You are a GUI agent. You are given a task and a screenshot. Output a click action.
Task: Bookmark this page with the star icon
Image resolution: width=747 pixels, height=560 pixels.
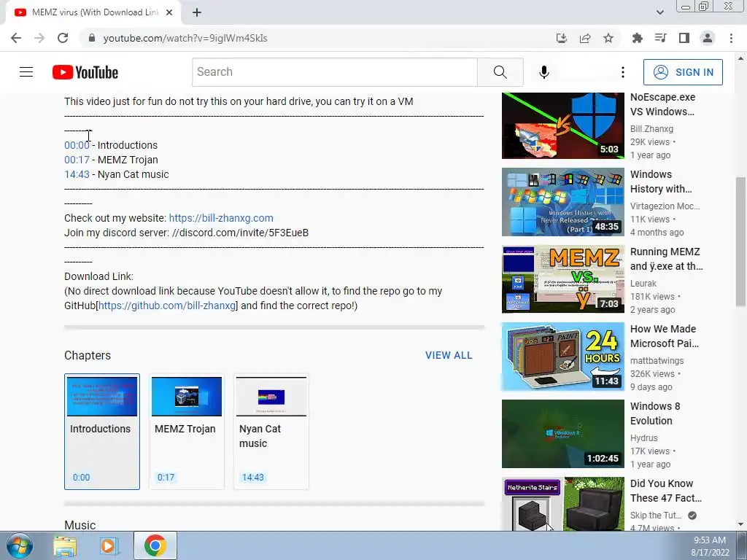pos(608,38)
